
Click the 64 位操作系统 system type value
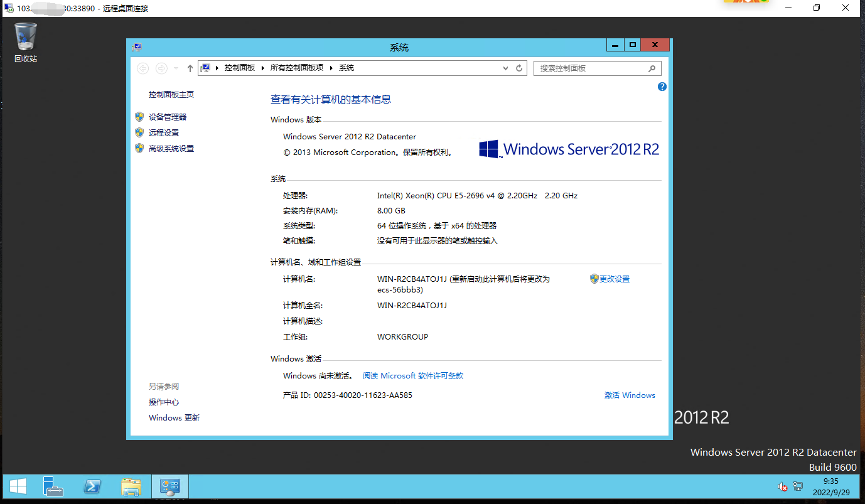point(437,226)
